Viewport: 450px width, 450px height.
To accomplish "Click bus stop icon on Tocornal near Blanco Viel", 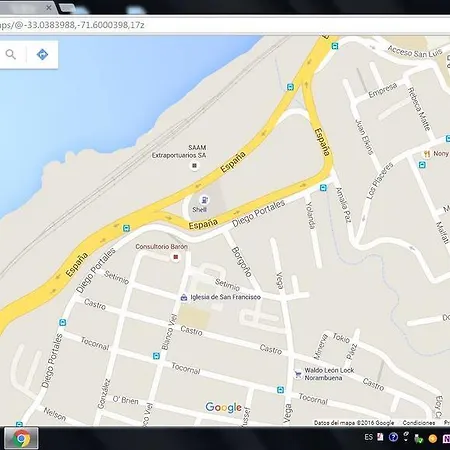I will [156, 356].
